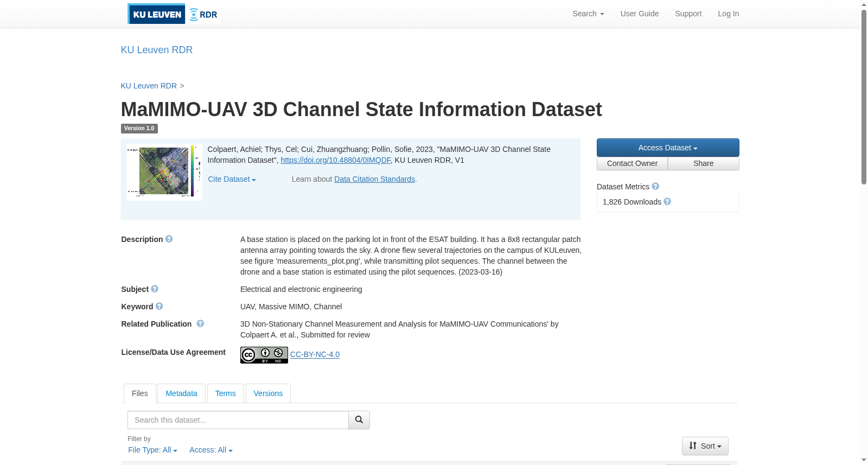The image size is (868, 465).
Task: Open the Data Citation Standards link
Action: coord(374,179)
